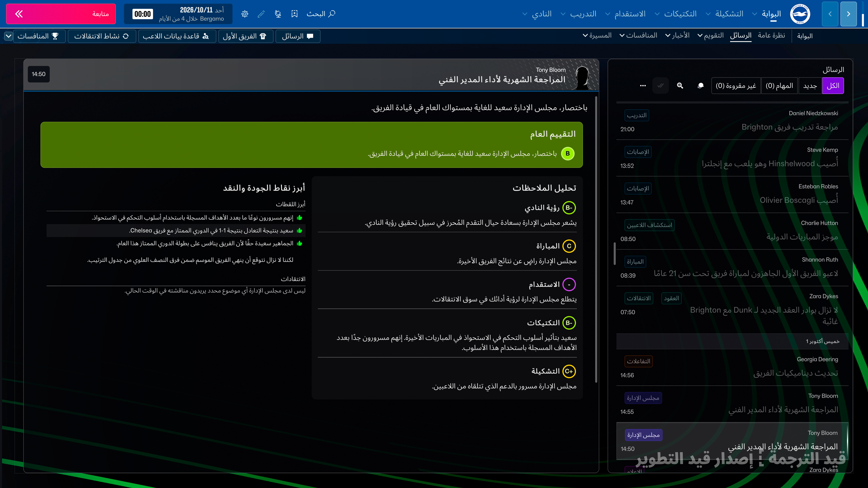The image size is (868, 488).
Task: Open Charlie Hutton موجز المباريات الدولية message
Action: tap(732, 231)
